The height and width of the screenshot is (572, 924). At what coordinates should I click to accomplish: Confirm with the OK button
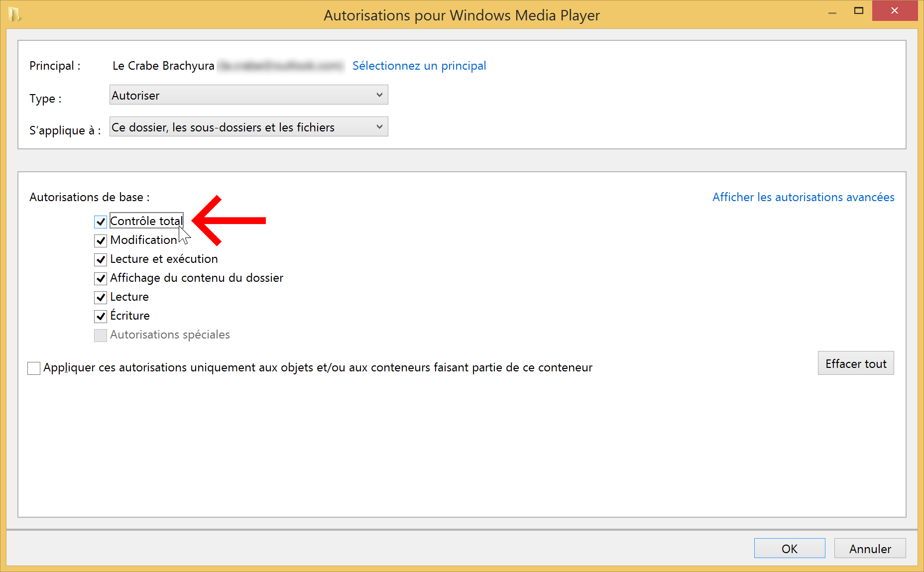pos(790,549)
